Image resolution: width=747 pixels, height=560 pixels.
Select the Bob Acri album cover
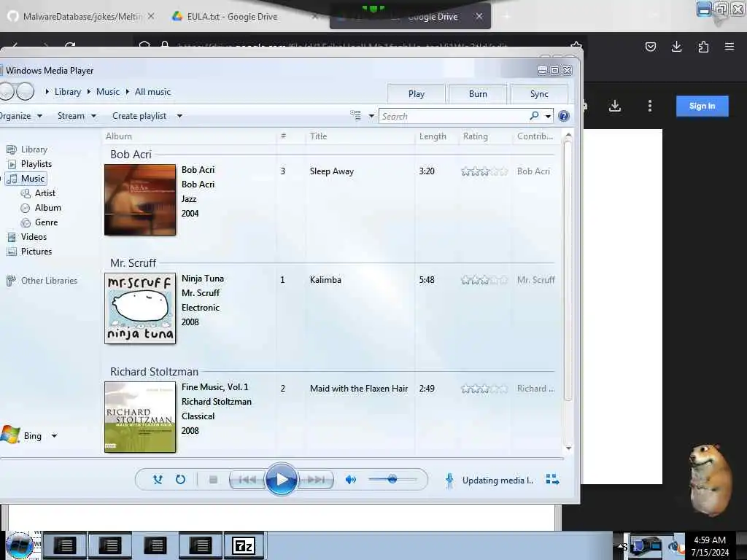[140, 200]
